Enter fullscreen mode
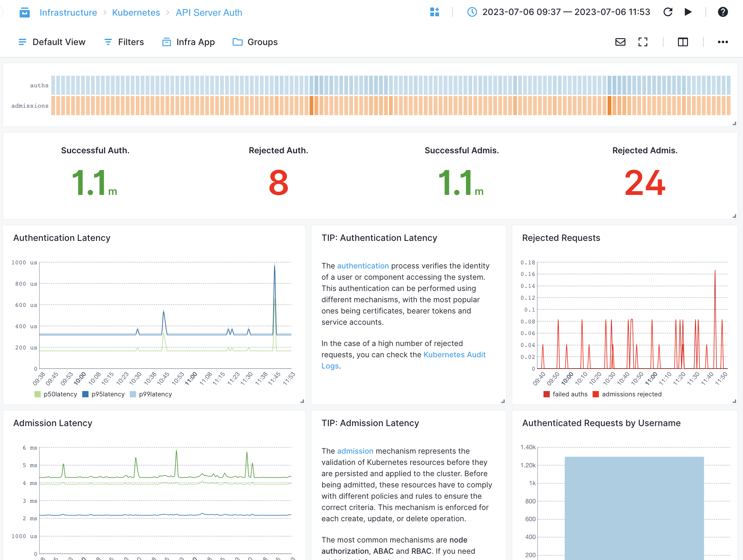Viewport: 743px width, 560px height. 643,42
